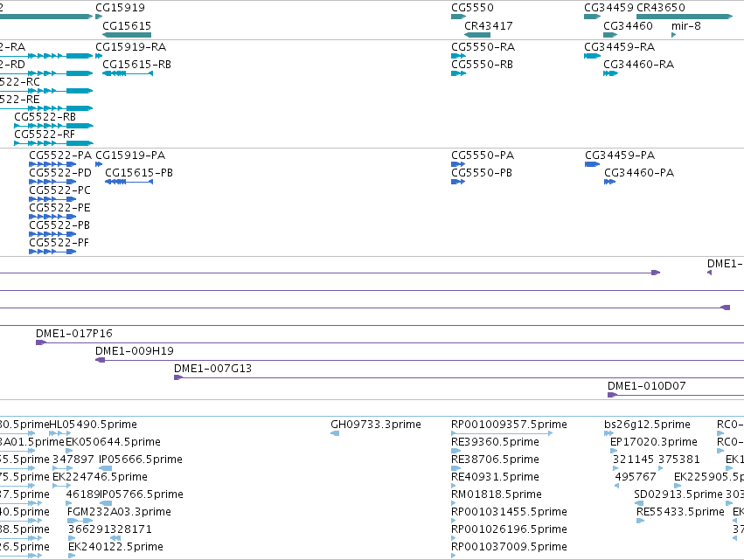This screenshot has width=744, height=560.
Task: Select EST bs26g12.5prime
Action: 647,425
